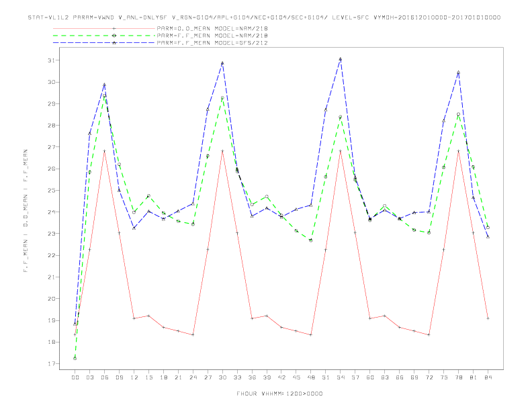Select legend entry PARM=O.O_MEAN MODEL=NAM/218
The image size is (532, 411).
point(212,28)
